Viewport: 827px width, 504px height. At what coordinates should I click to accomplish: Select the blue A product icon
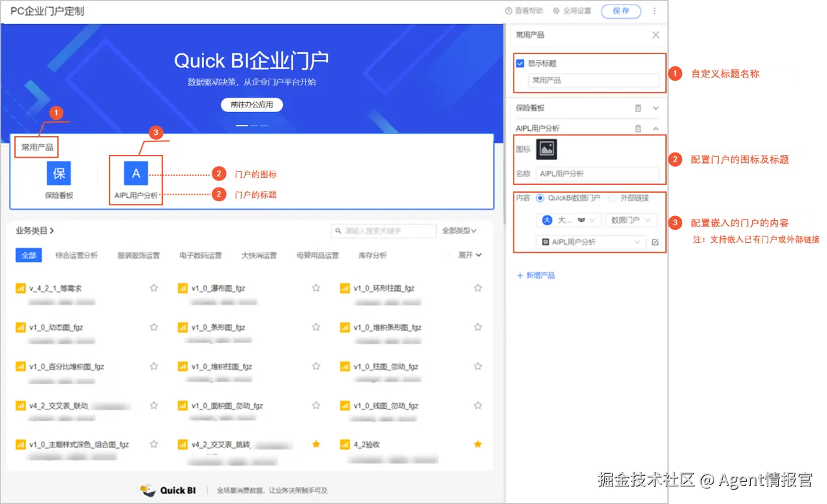(136, 173)
